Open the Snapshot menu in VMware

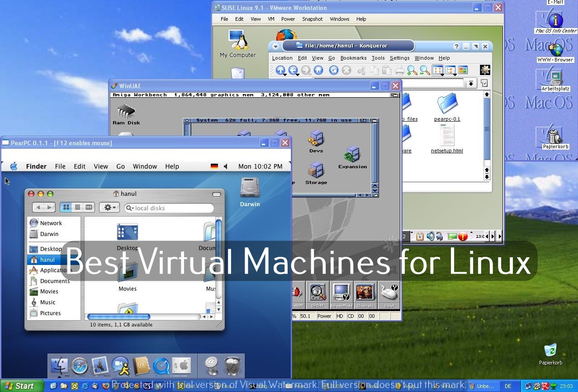(x=313, y=19)
